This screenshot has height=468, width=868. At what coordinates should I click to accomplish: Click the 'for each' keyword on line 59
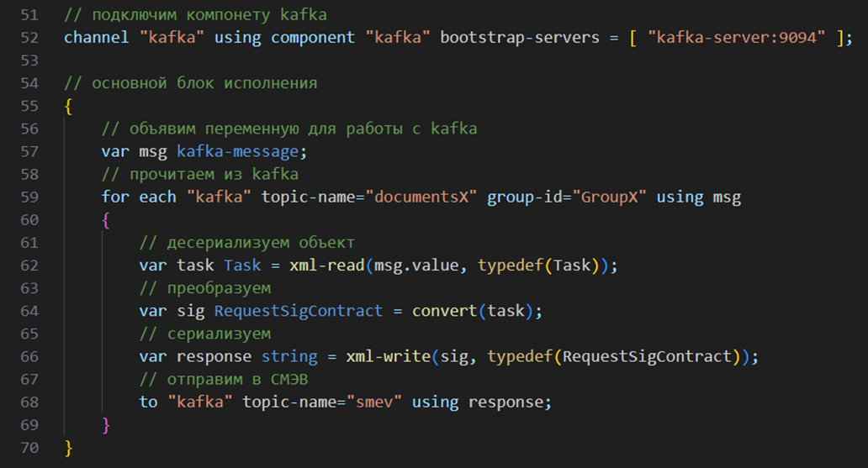[139, 197]
